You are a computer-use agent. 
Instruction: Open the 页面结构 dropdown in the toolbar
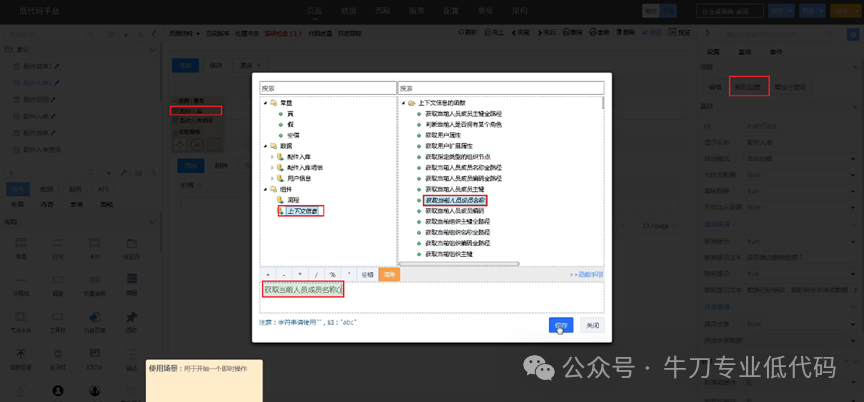pos(184,33)
